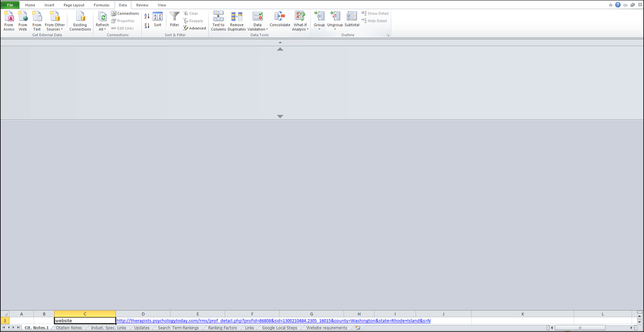Click Remove Duplicates
Screen dimensions: 644x332
point(237,21)
